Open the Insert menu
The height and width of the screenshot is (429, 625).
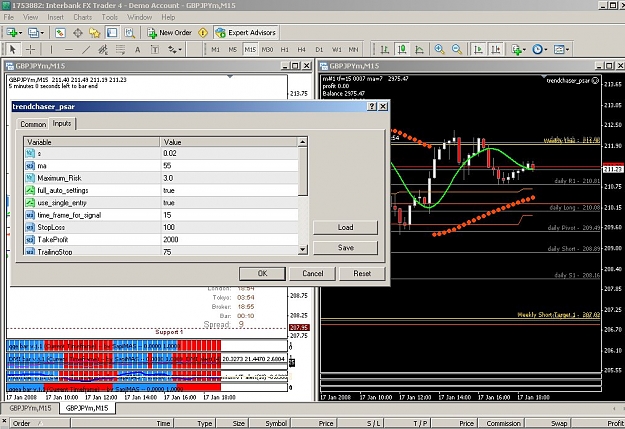[55, 17]
